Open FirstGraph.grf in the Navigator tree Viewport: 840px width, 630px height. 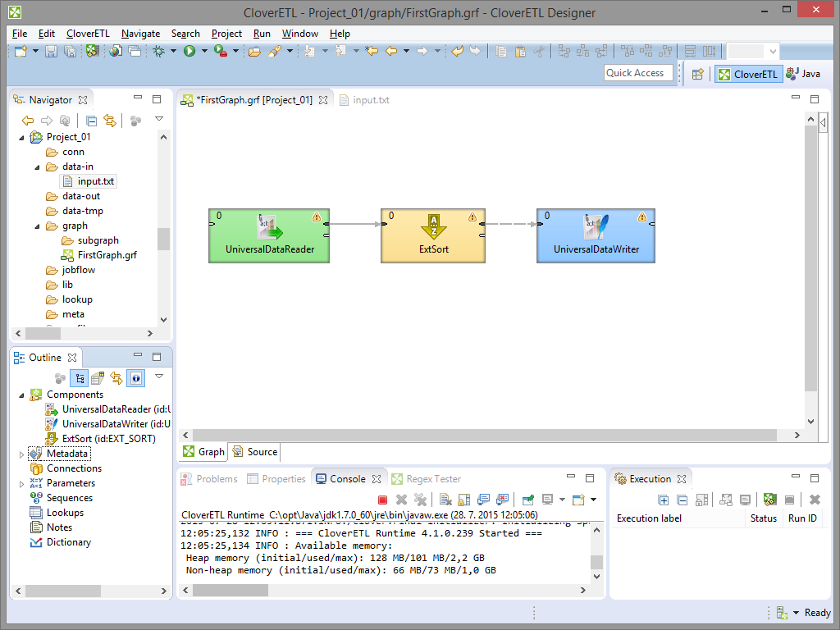point(107,255)
